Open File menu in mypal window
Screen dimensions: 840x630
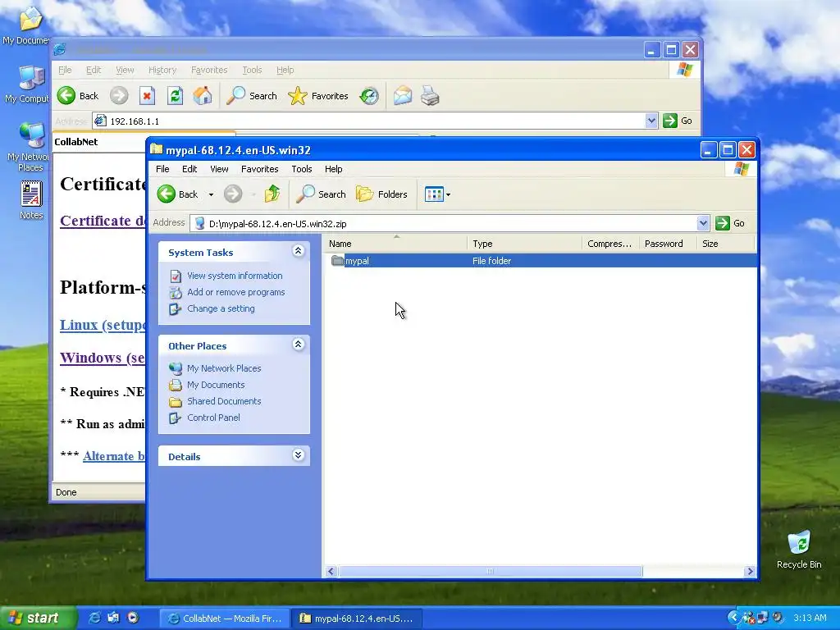point(162,169)
